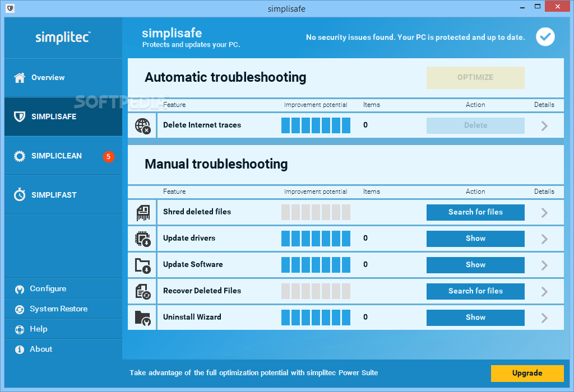This screenshot has width=574, height=392.
Task: Go to the SIMPLIFAST section
Action: click(63, 195)
